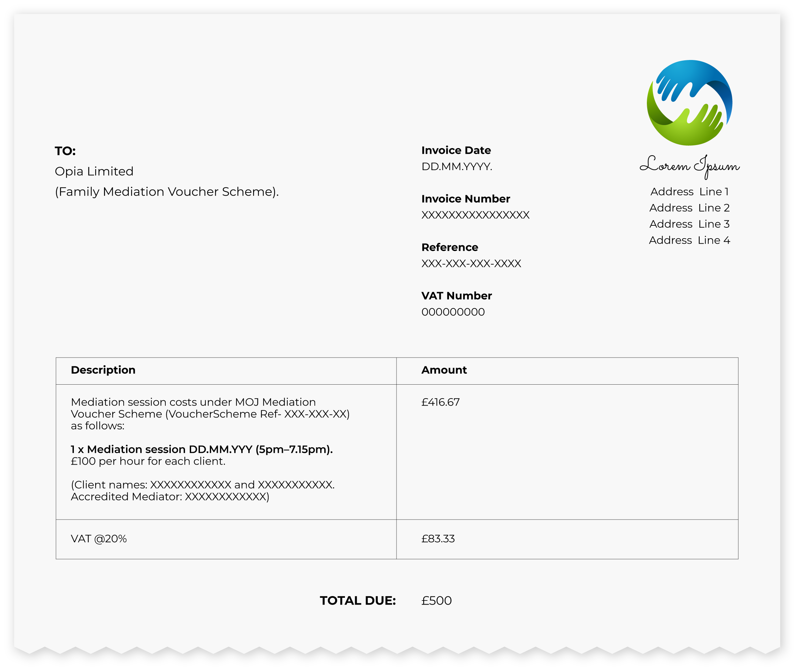Select the £83.33 VAT amount

(438, 539)
